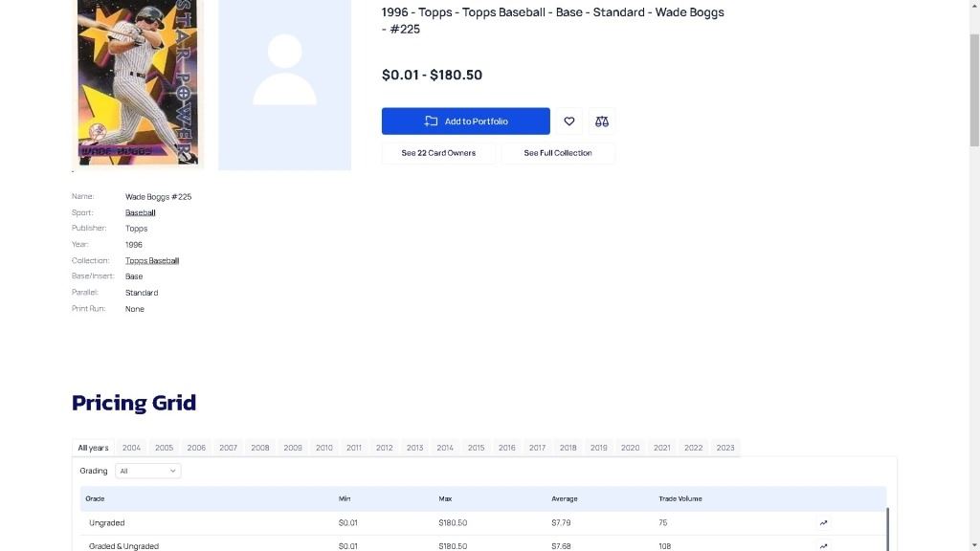Click the Wade Boggs card front image
This screenshot has height=551, width=980.
(140, 81)
